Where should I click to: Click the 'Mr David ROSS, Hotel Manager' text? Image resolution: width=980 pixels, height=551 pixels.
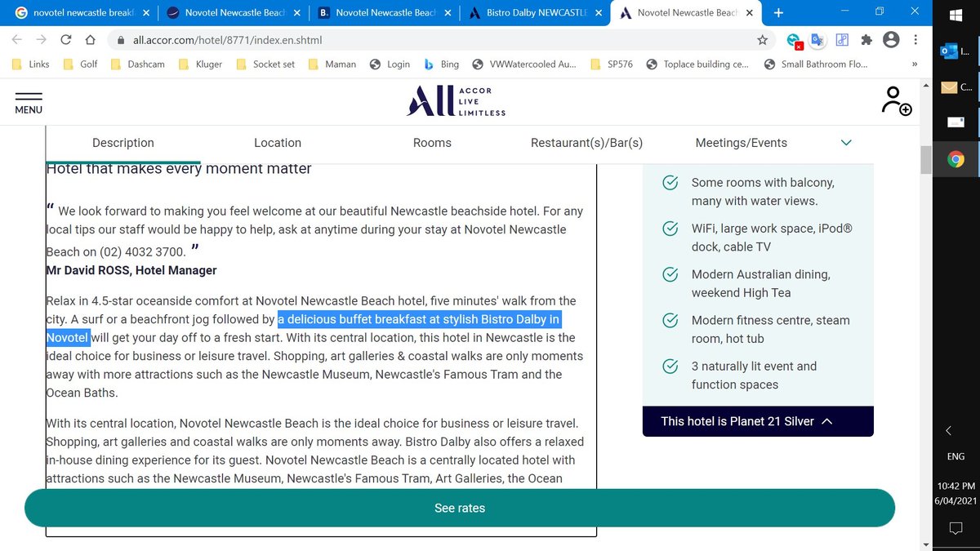coord(131,270)
